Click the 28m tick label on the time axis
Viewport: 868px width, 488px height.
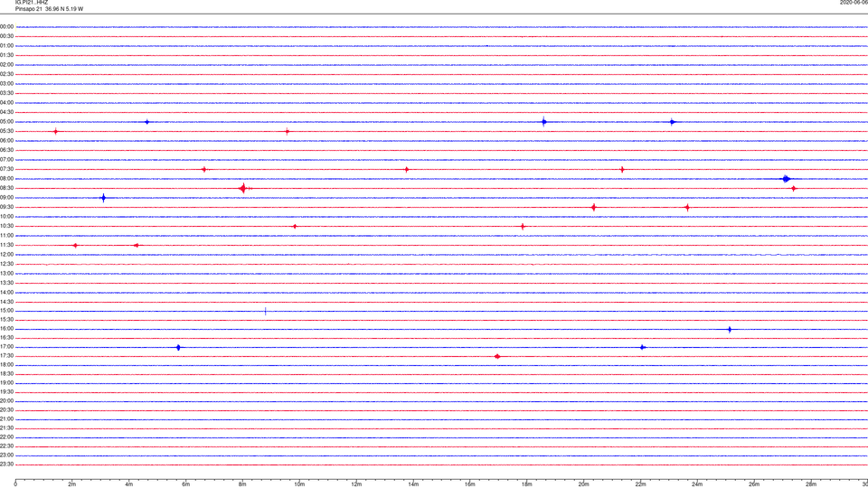(x=811, y=484)
